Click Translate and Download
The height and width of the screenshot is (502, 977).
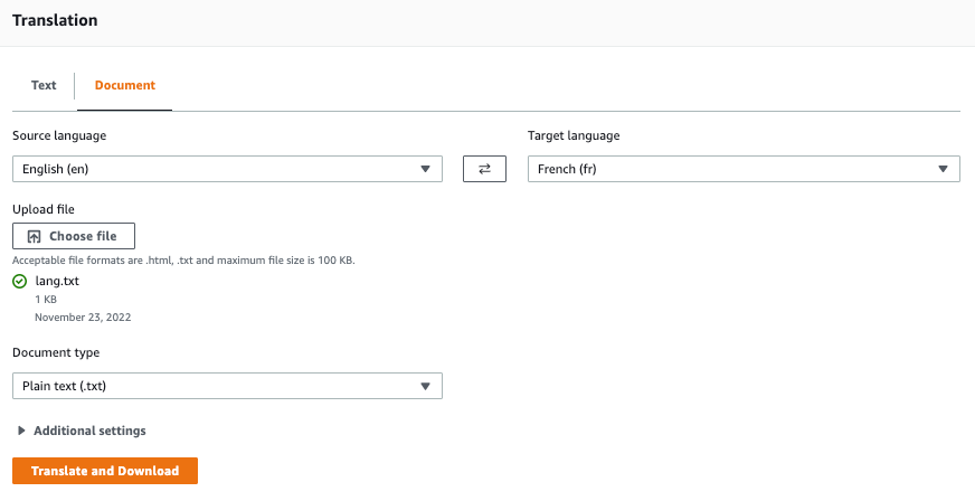click(105, 470)
